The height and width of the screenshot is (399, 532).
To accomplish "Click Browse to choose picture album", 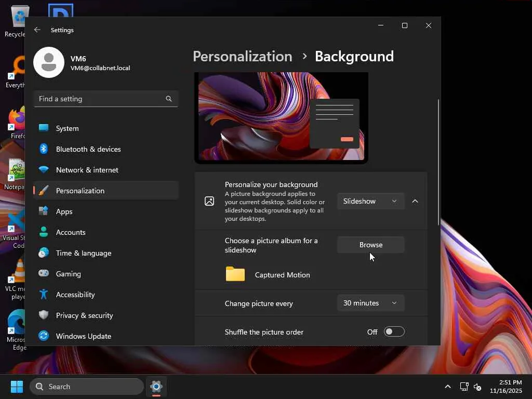I will (370, 245).
